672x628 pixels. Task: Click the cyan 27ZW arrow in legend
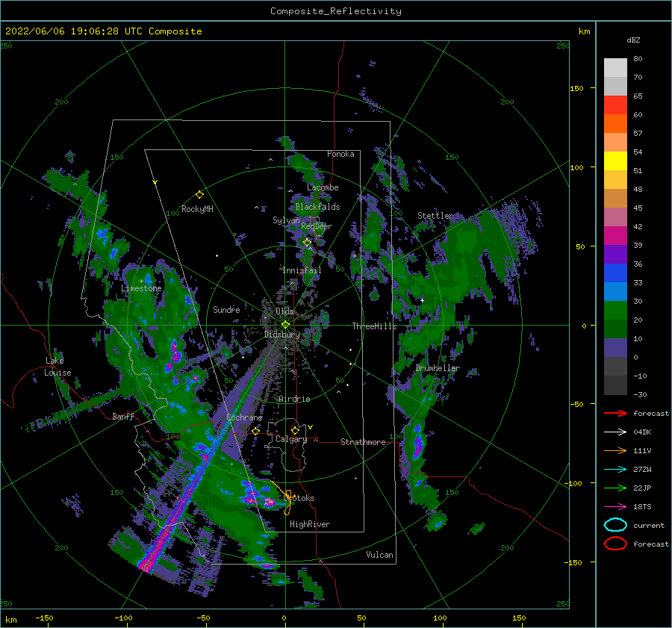[x=615, y=470]
